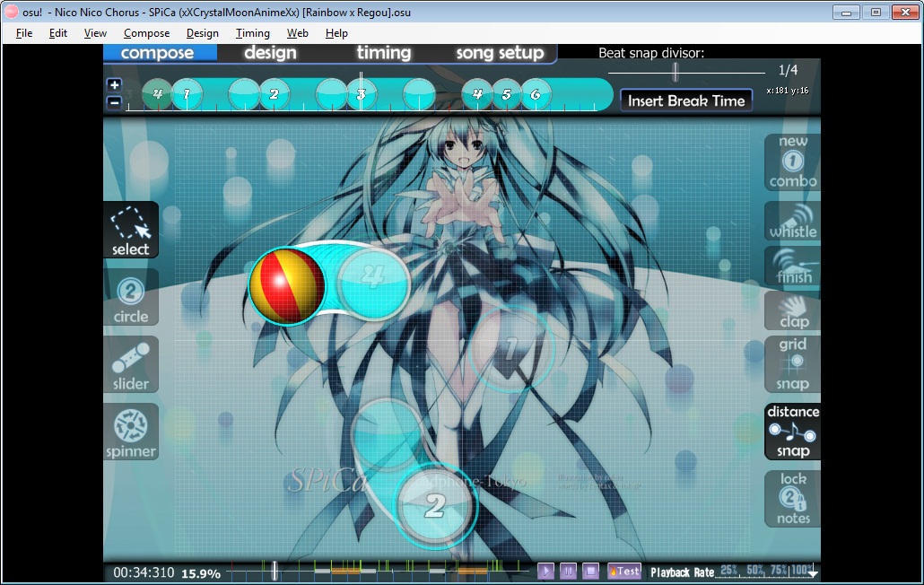The height and width of the screenshot is (585, 924).
Task: Zoom in the timeline with plus
Action: [x=114, y=84]
